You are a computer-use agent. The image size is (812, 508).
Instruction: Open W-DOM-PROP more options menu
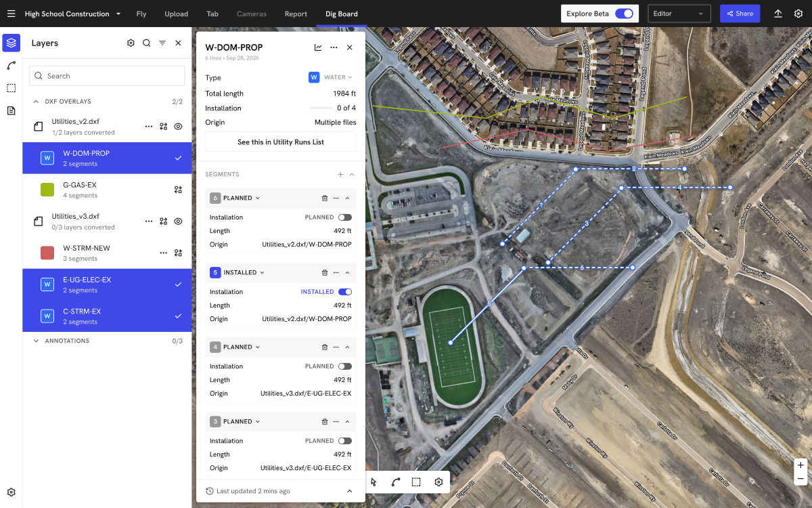tap(334, 47)
